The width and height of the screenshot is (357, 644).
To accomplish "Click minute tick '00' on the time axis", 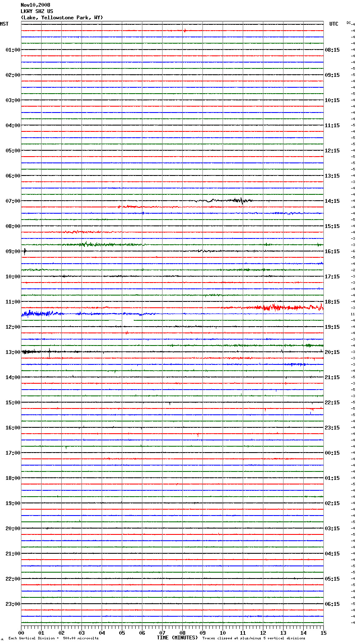I will [21, 633].
